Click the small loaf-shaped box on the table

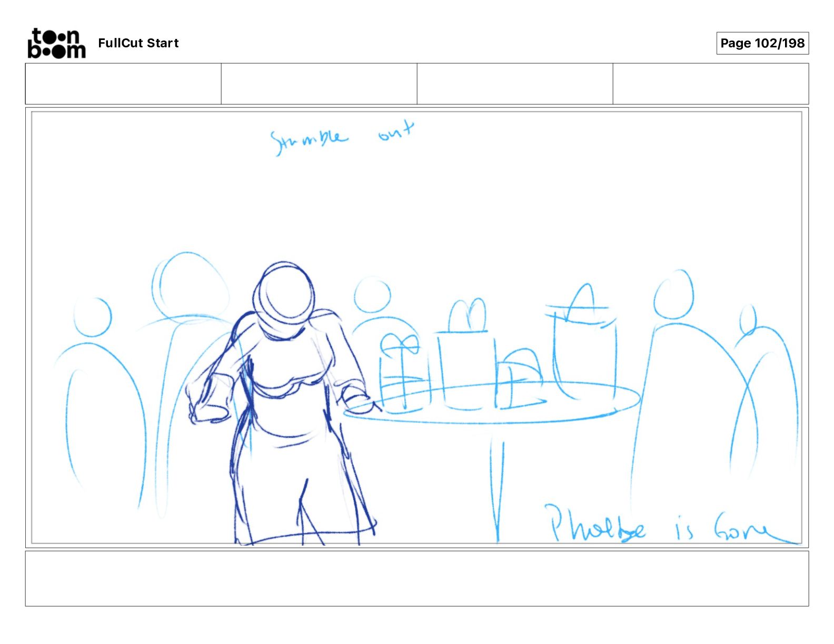click(520, 377)
